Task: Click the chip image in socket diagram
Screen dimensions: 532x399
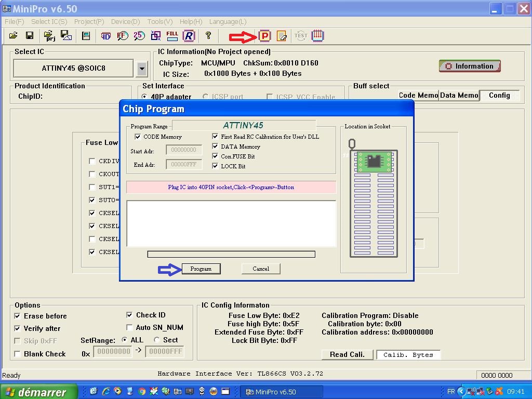Action: click(x=374, y=161)
